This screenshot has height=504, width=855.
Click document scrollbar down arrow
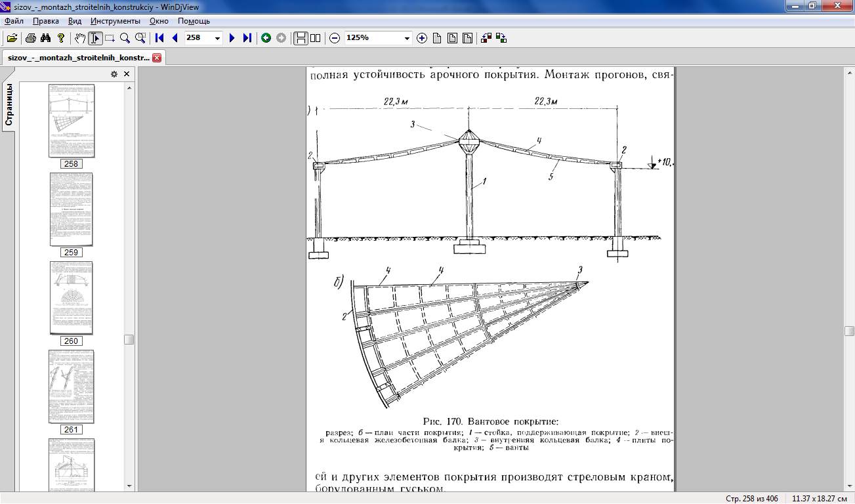click(849, 486)
